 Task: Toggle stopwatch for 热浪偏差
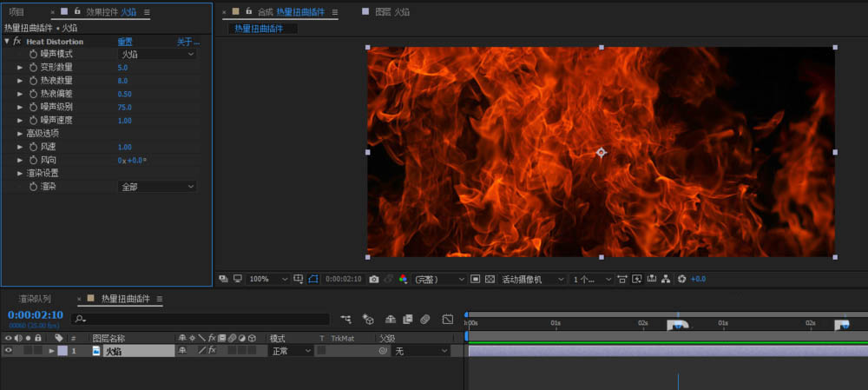click(33, 94)
